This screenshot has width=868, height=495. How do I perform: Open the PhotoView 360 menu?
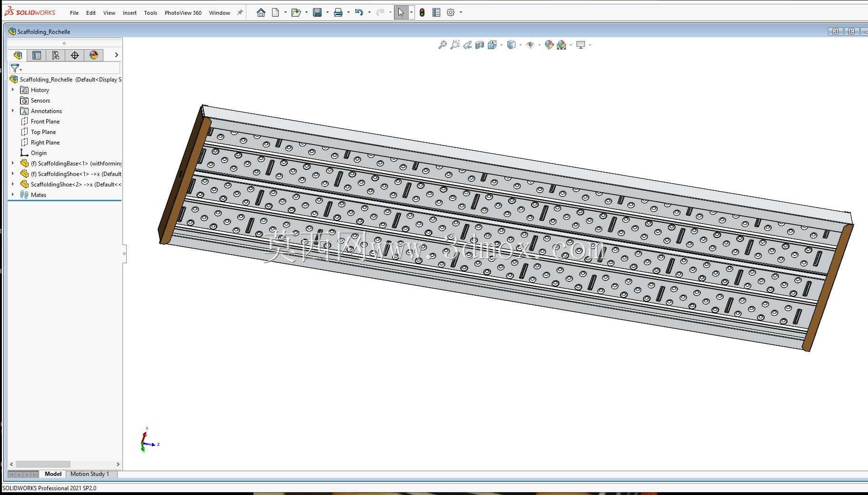pyautogui.click(x=183, y=13)
